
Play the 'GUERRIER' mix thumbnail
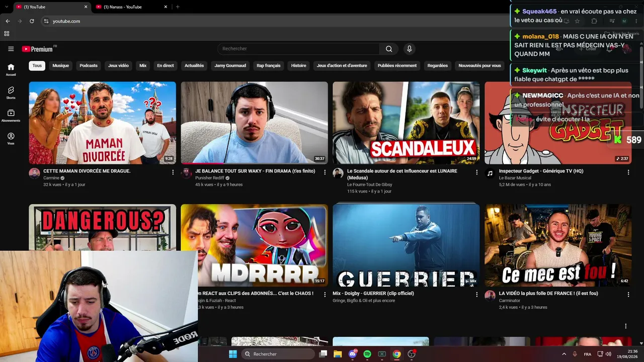tap(406, 245)
